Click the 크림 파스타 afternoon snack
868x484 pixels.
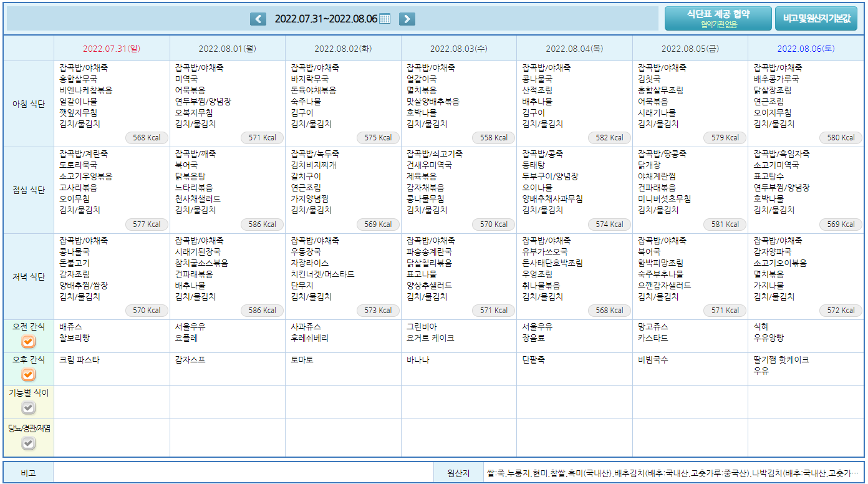79,360
